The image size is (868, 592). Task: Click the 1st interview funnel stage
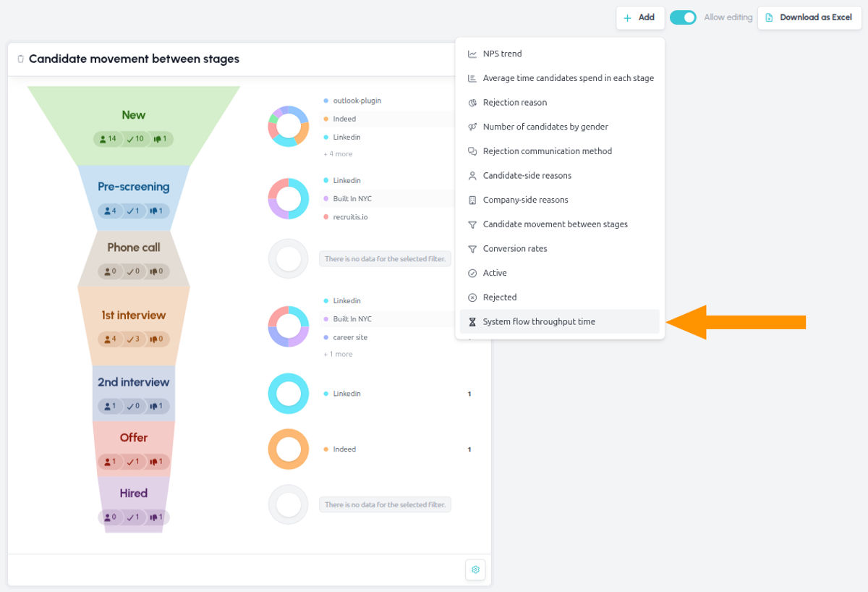point(134,326)
